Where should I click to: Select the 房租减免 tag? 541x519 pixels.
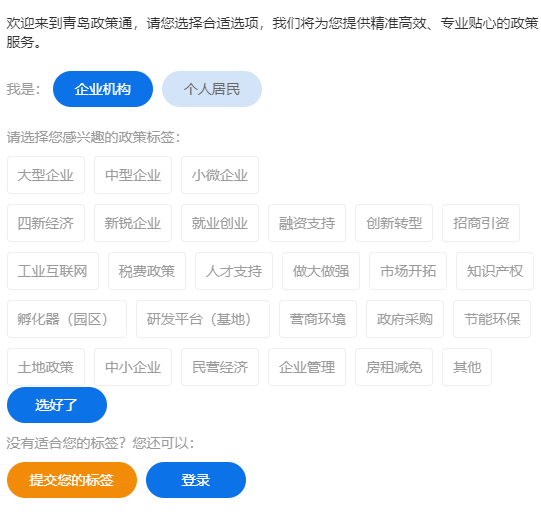394,367
